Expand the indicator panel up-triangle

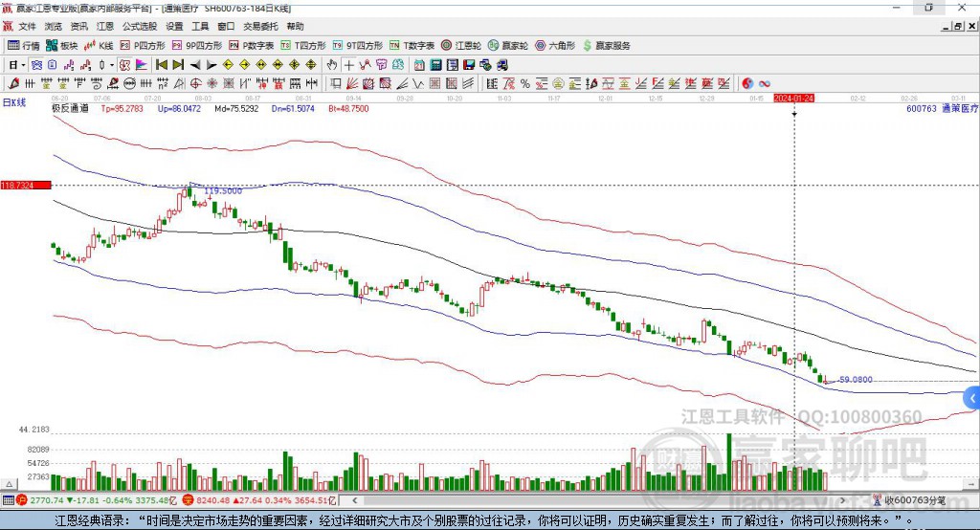pyautogui.click(x=9, y=484)
